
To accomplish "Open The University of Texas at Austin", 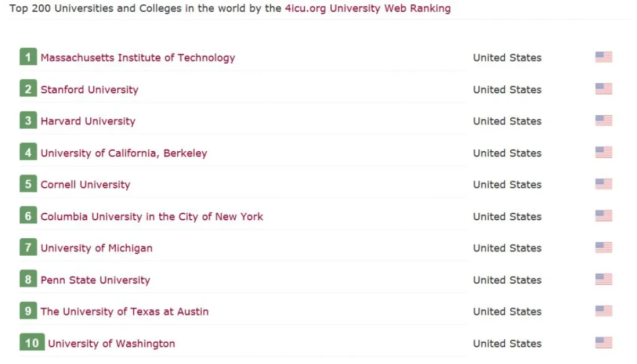I will (124, 311).
